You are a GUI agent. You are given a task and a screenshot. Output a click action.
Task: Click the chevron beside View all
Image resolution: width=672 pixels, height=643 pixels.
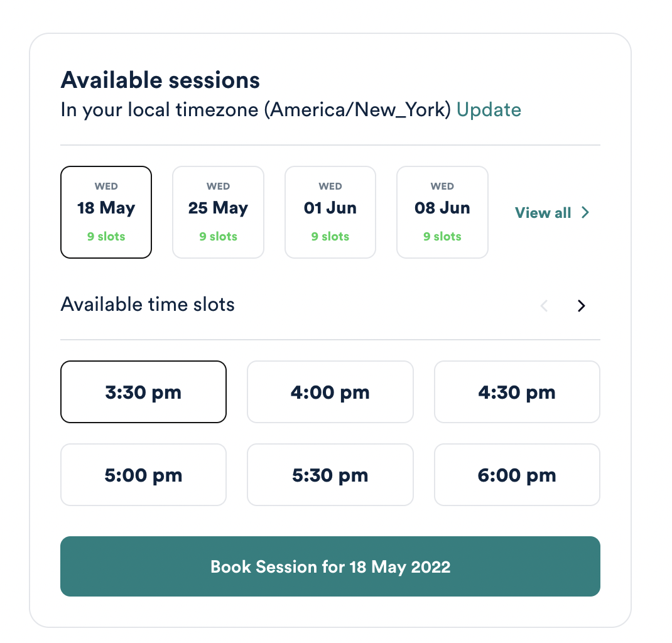tap(585, 213)
